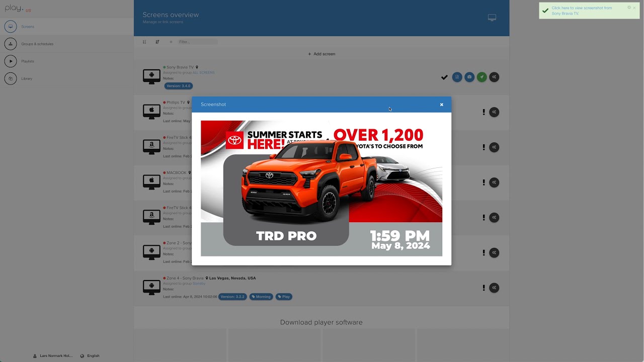Image resolution: width=644 pixels, height=362 pixels.
Task: Dismiss the green notification toast
Action: click(x=634, y=8)
